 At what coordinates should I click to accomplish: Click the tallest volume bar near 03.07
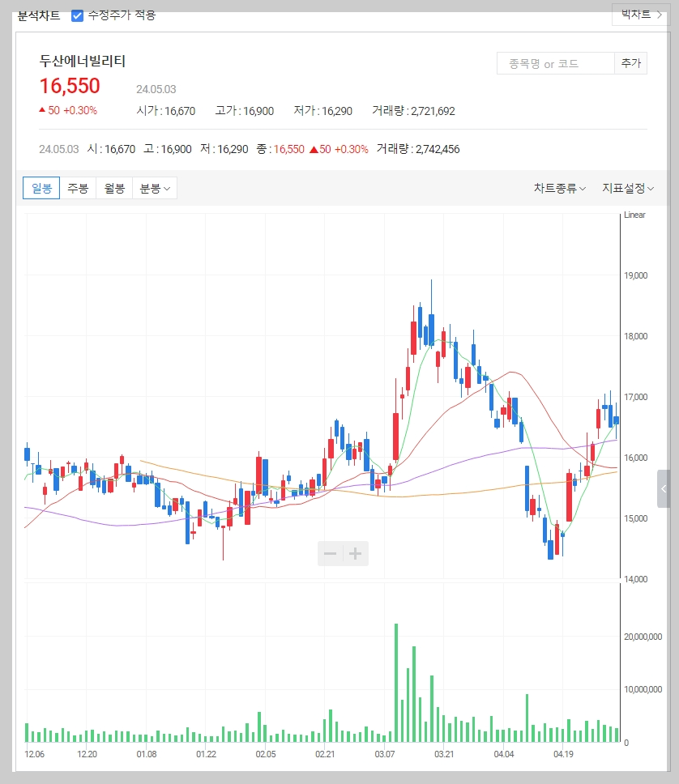click(x=396, y=683)
